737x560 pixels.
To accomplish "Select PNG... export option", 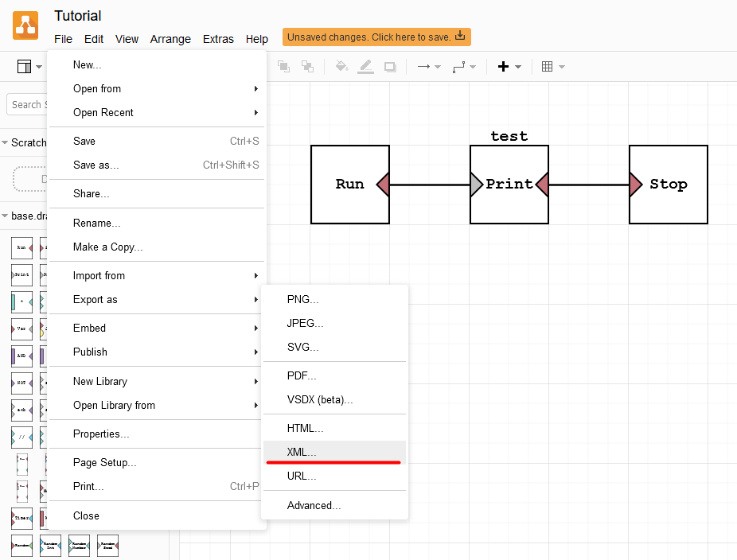I will (302, 299).
